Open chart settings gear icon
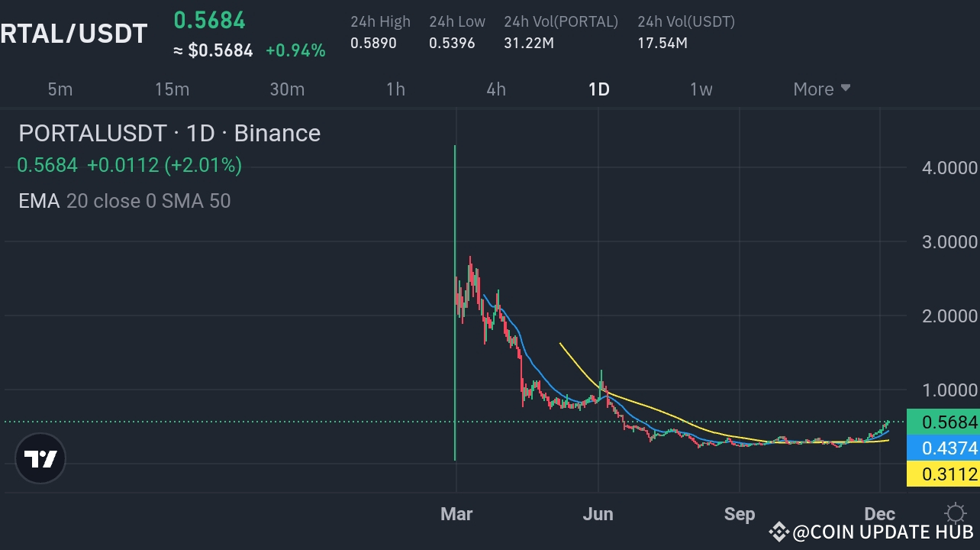Viewport: 980px width, 550px height. coord(954,513)
